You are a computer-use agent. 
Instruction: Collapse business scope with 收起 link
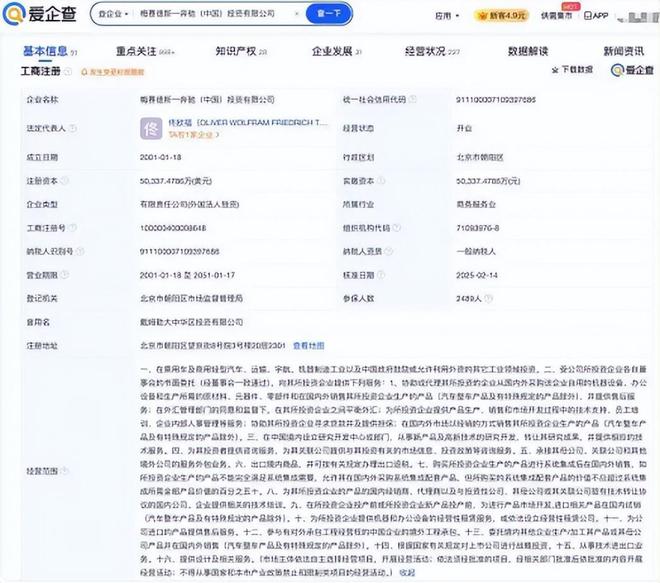click(x=407, y=572)
